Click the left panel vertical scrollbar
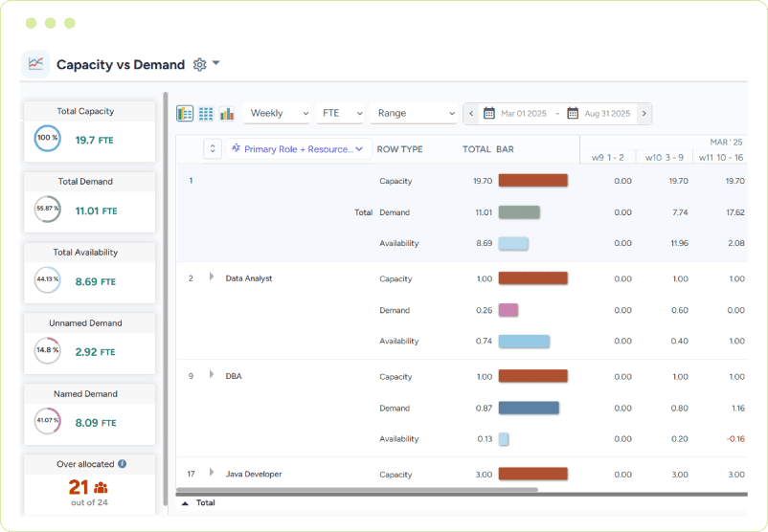The image size is (768, 532). (166, 299)
